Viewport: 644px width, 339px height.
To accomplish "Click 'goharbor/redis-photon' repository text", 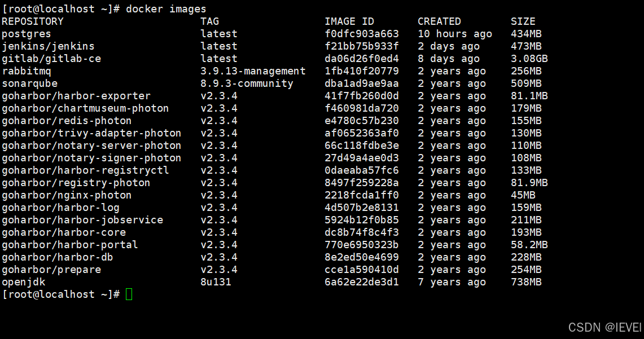I will [67, 121].
